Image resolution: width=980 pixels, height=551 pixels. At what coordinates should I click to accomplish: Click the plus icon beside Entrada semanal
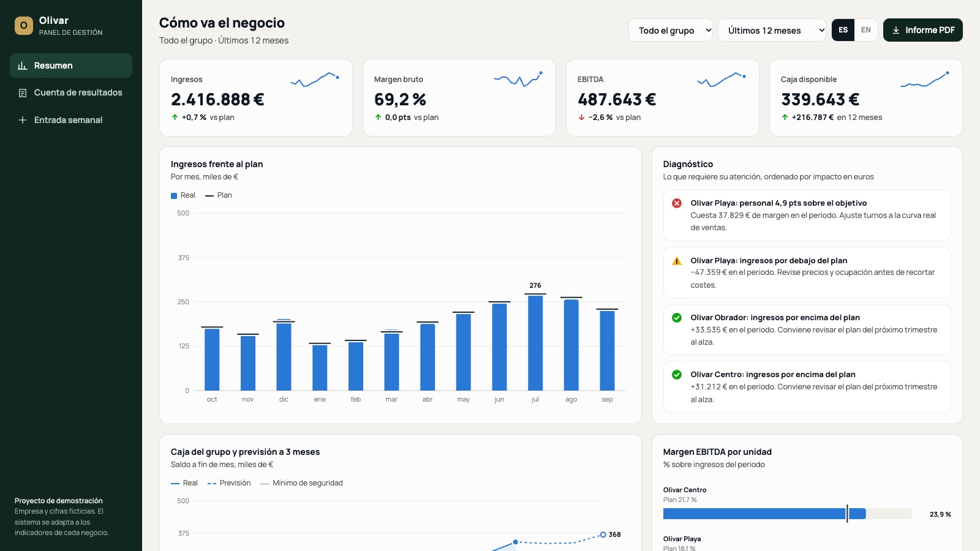point(23,120)
